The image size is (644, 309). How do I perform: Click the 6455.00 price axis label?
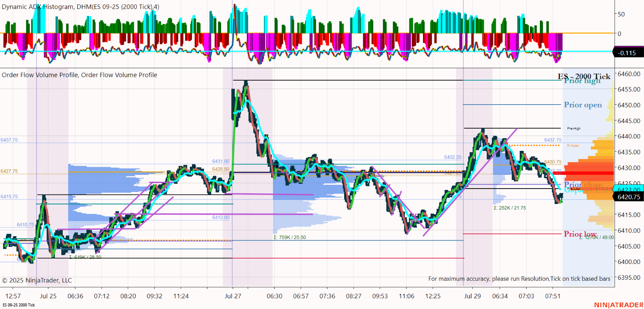point(629,89)
